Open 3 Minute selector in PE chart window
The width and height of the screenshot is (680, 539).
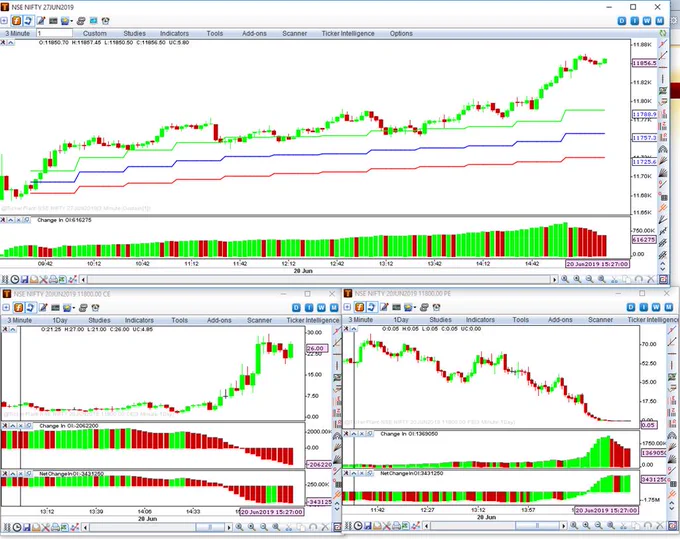click(361, 320)
